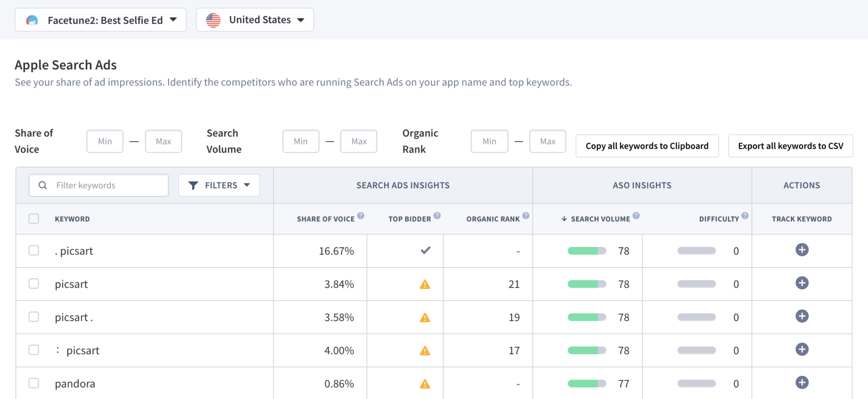Click organic rank value '17'
Screen dimensions: 868x399
(x=514, y=351)
